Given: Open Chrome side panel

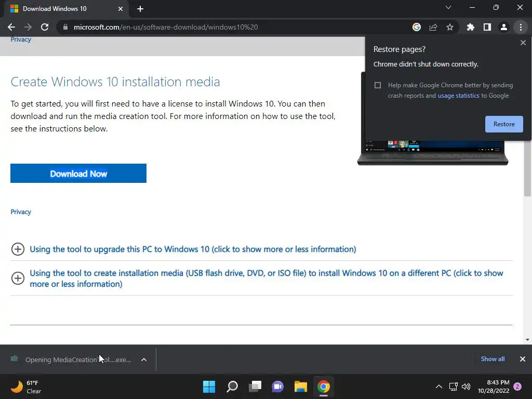Looking at the screenshot, I should (487, 27).
